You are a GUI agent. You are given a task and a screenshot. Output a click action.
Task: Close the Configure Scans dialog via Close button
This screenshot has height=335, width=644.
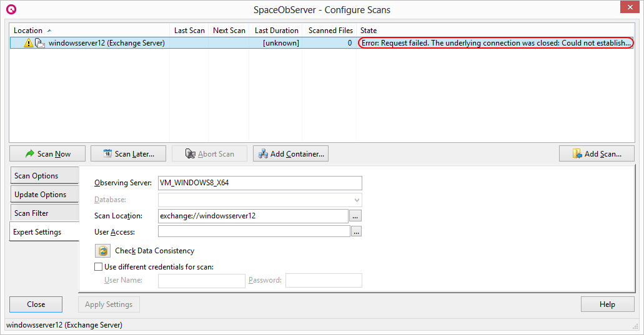36,304
